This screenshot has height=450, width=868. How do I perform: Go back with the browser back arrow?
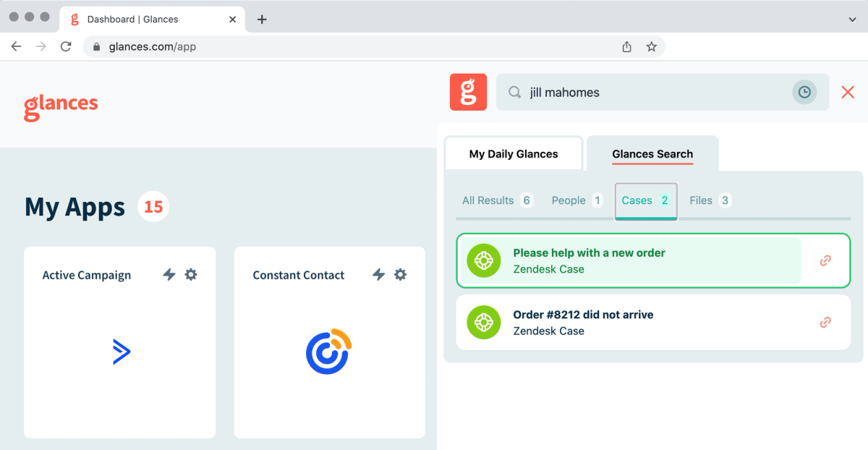click(17, 46)
